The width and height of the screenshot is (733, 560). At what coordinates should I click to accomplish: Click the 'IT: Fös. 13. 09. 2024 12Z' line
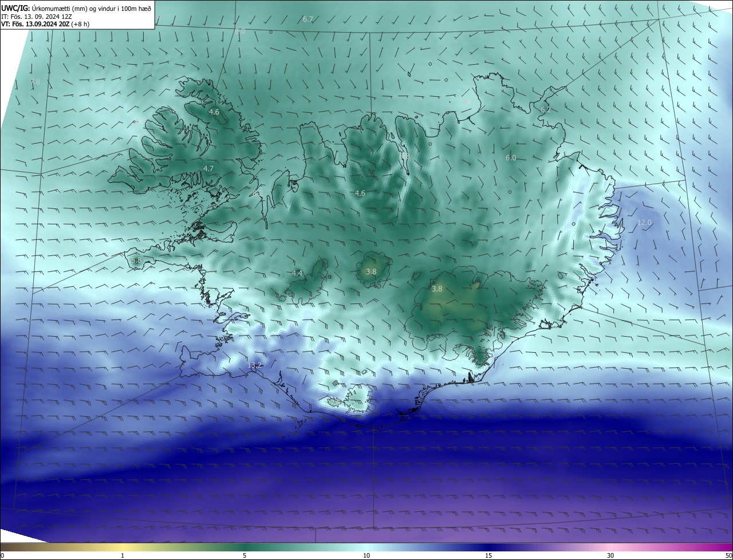pos(36,17)
